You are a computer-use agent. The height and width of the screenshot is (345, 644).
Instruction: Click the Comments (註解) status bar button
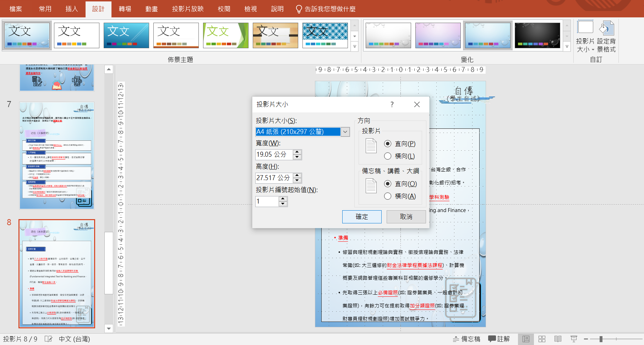click(x=499, y=339)
